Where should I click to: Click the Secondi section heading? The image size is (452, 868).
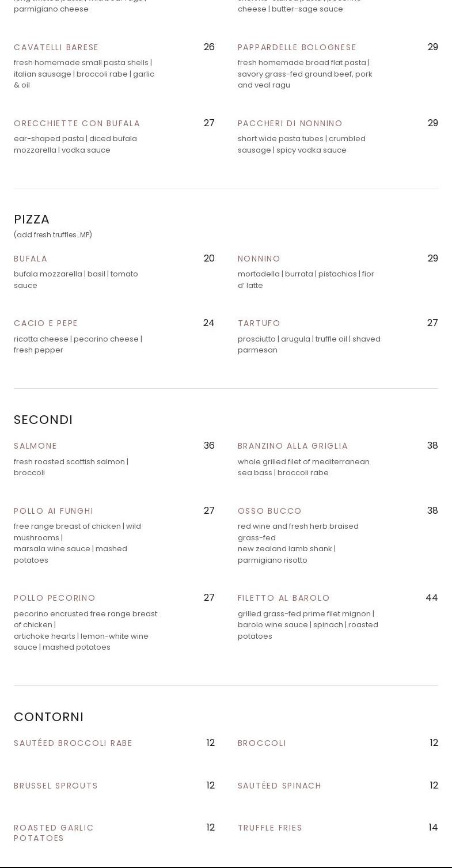43,420
